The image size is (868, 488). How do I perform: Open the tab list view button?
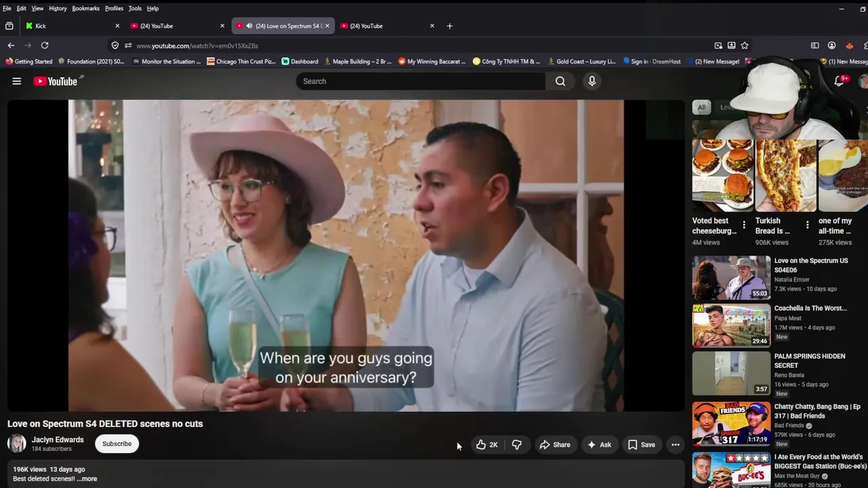pyautogui.click(x=9, y=26)
